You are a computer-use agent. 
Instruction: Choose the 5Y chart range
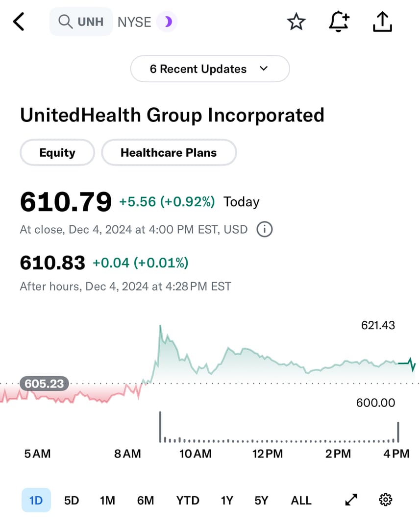point(261,500)
